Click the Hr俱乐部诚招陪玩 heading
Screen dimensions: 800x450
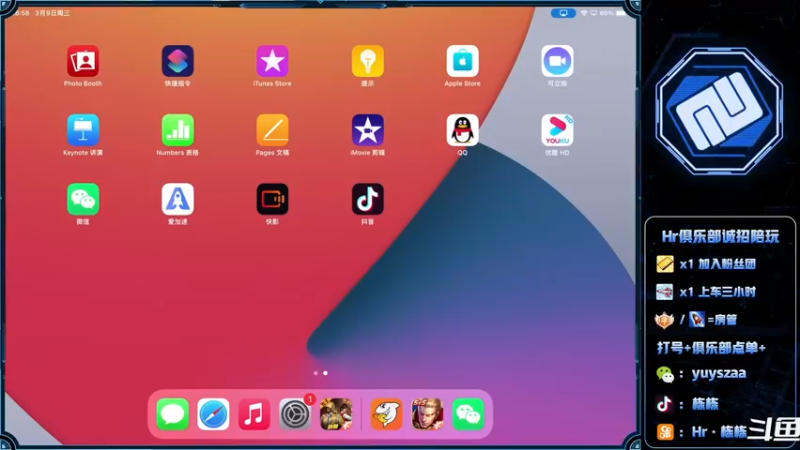click(720, 236)
